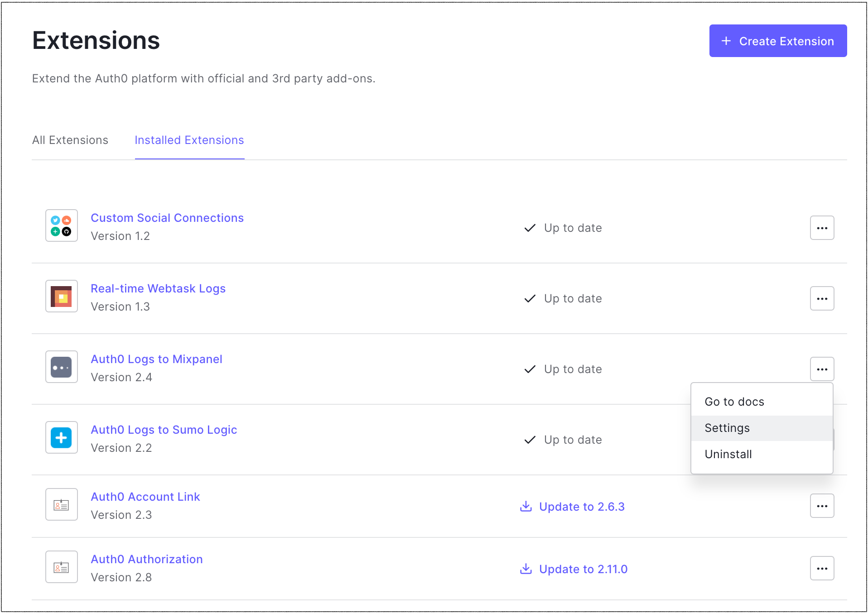Click the Version 1.2 text
The image size is (868, 613).
point(120,236)
